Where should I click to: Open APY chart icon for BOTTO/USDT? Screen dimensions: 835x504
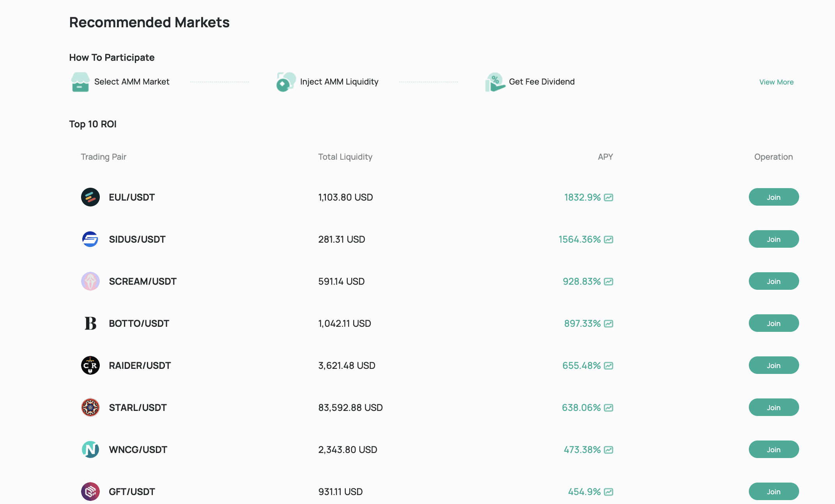(x=609, y=324)
